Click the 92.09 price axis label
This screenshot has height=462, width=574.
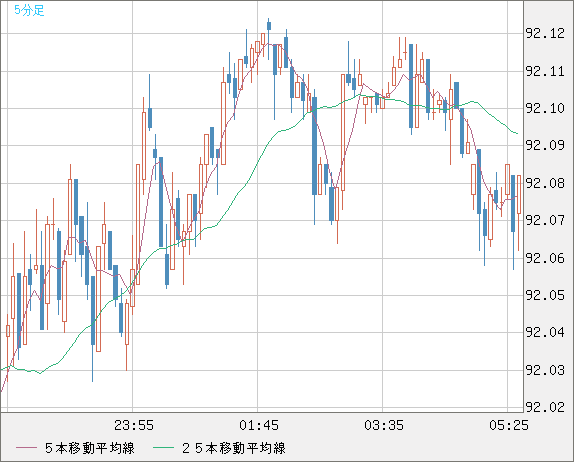click(545, 146)
